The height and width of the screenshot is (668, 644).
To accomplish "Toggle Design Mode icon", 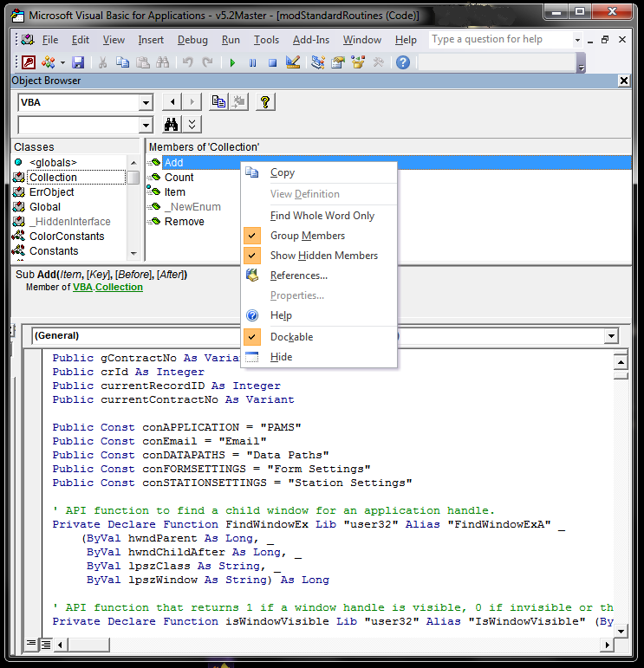I will (x=293, y=62).
